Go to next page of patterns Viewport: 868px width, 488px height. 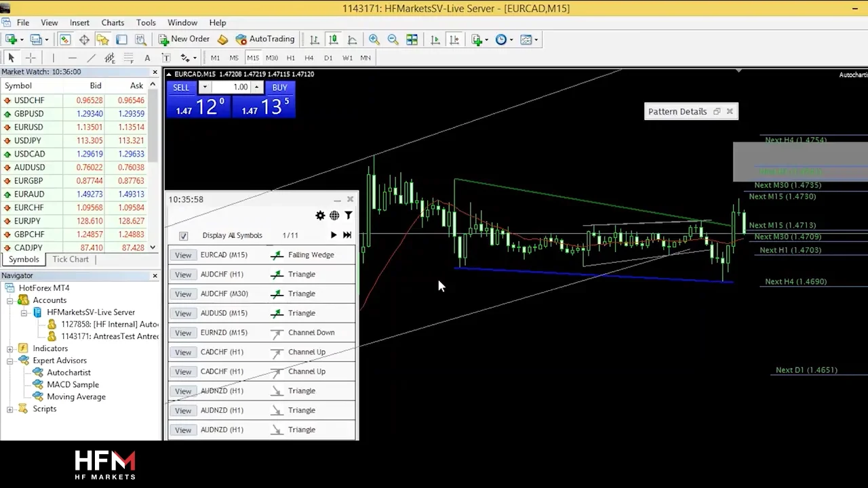(333, 235)
